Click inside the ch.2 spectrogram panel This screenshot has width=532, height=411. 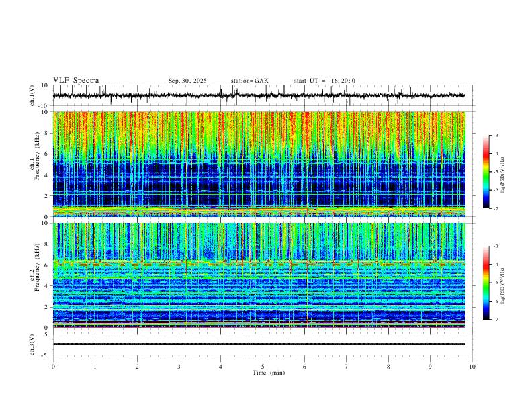[x=259, y=275]
